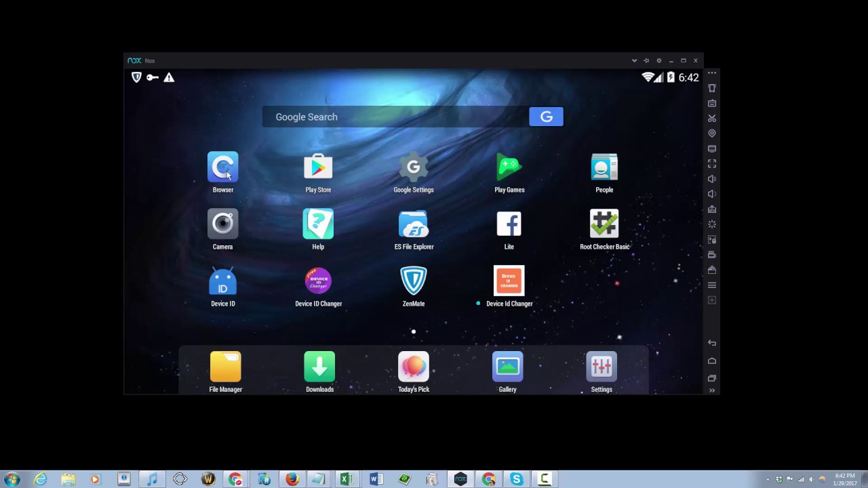Click the 6:42 Android clock

click(x=688, y=78)
